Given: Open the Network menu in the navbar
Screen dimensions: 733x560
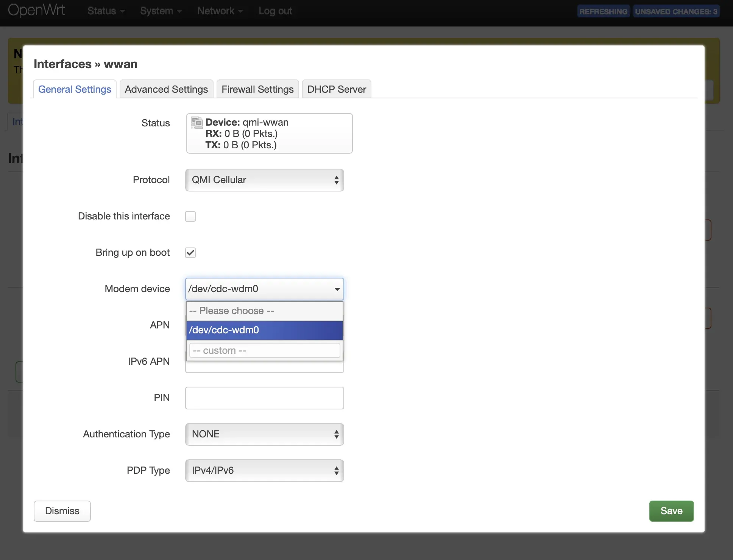Looking at the screenshot, I should (x=220, y=11).
